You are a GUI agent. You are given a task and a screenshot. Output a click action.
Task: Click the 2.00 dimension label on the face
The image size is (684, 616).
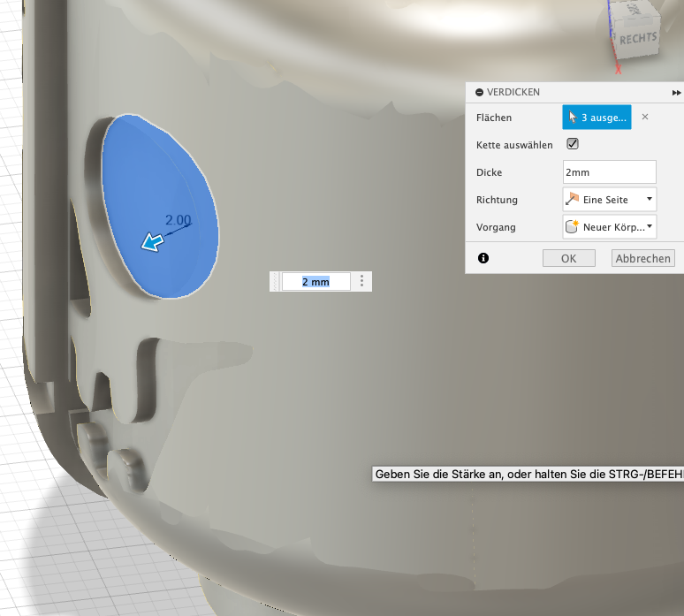(x=178, y=220)
